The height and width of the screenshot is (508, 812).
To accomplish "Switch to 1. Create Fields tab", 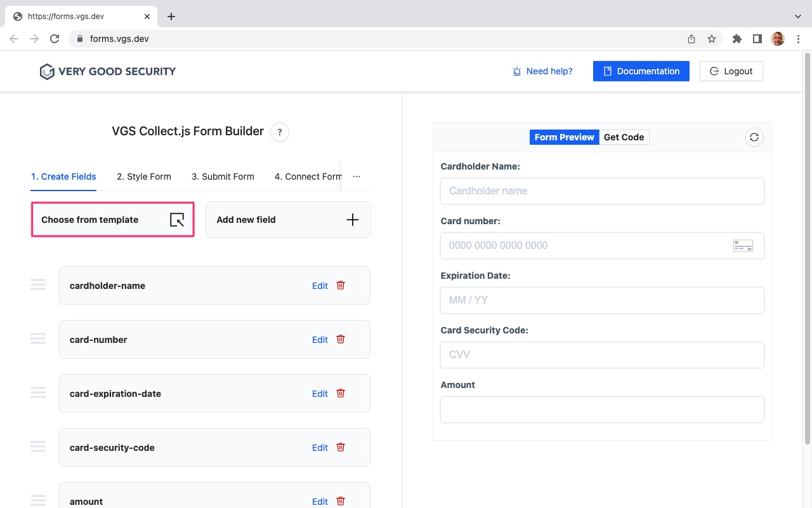I will pos(63,177).
